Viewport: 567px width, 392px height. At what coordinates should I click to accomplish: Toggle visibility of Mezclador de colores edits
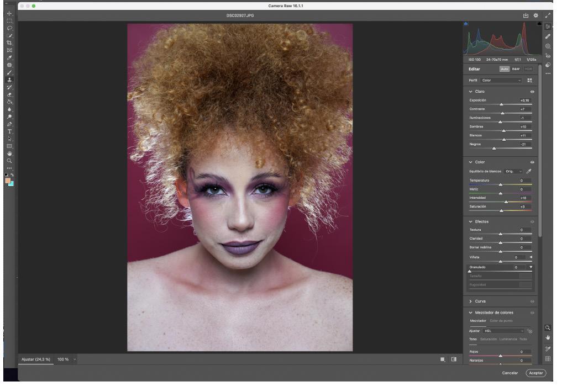tap(532, 313)
